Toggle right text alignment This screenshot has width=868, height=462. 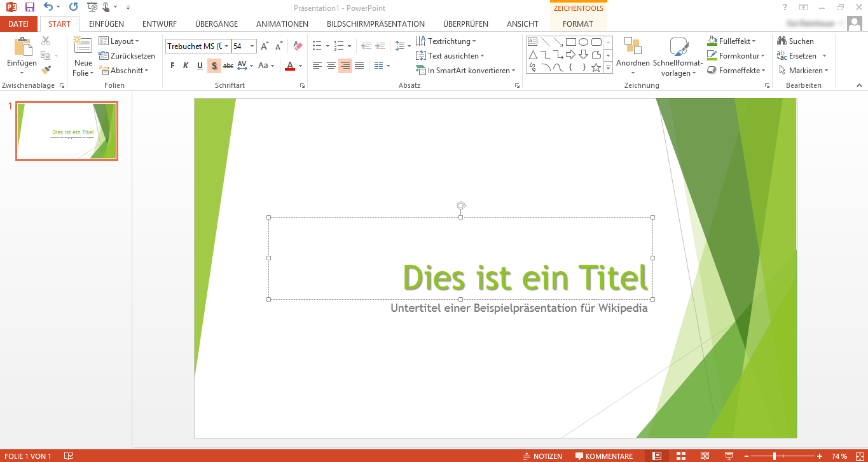(x=345, y=66)
